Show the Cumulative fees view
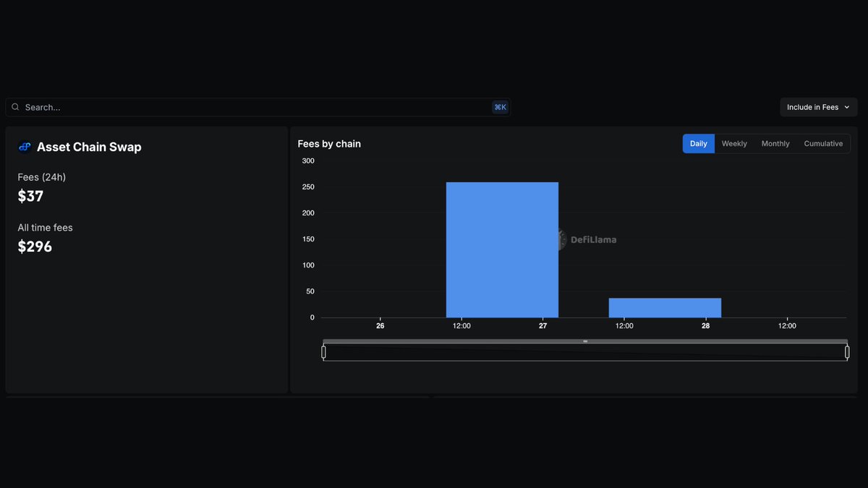 click(x=823, y=144)
